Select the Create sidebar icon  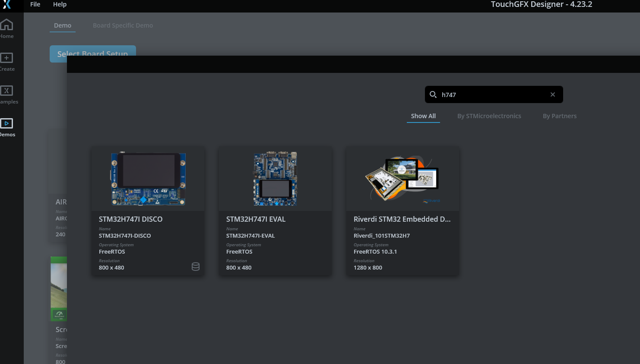[x=7, y=60]
